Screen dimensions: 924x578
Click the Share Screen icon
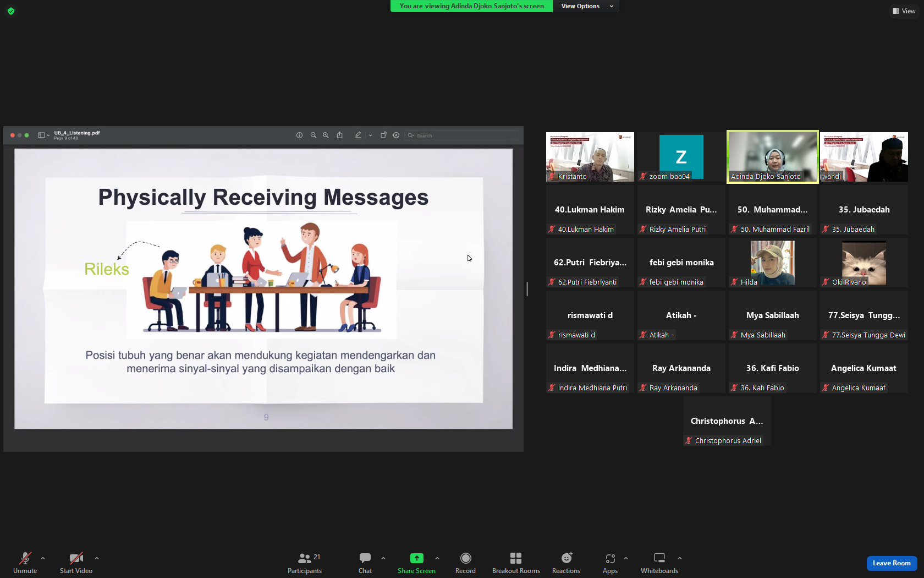coord(416,558)
